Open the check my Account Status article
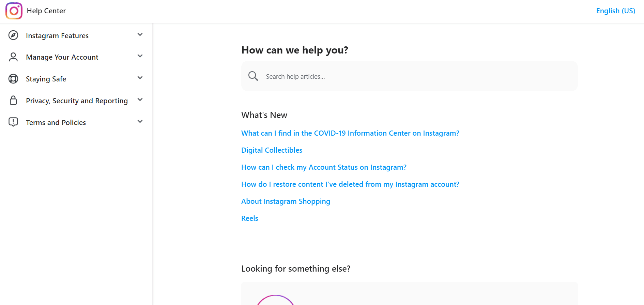Screen dimensions: 644x305 point(324,167)
